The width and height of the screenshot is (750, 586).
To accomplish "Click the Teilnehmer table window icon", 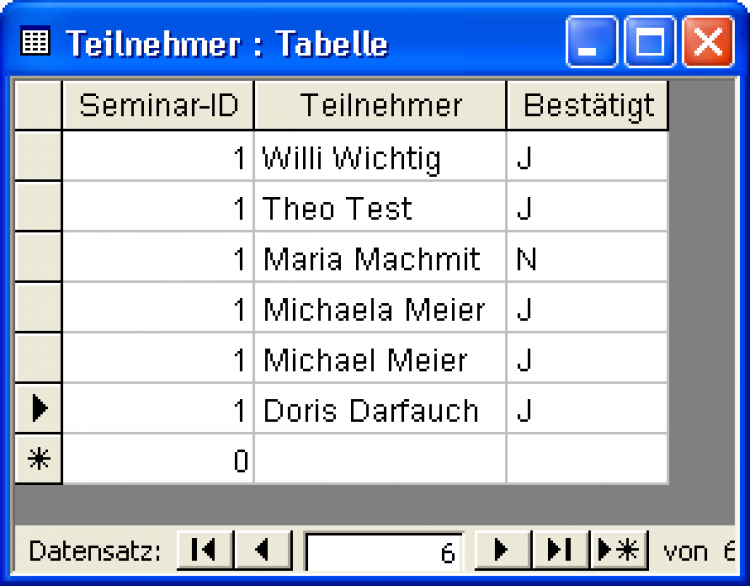I will [36, 43].
